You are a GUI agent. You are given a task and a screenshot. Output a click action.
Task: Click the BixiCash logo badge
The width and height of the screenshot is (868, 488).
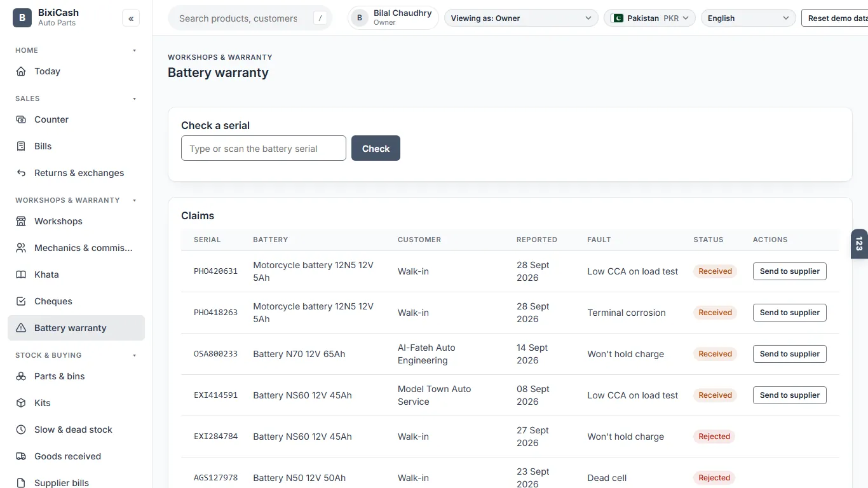tap(22, 18)
